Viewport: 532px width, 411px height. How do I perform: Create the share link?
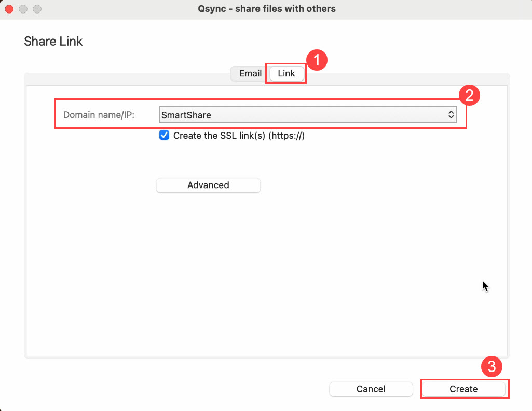point(464,389)
